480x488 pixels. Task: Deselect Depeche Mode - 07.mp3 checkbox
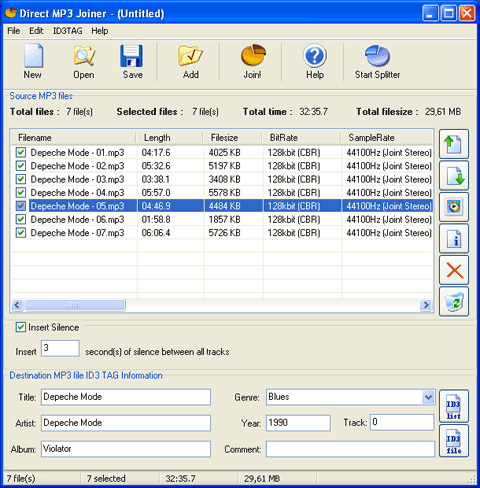tap(21, 233)
